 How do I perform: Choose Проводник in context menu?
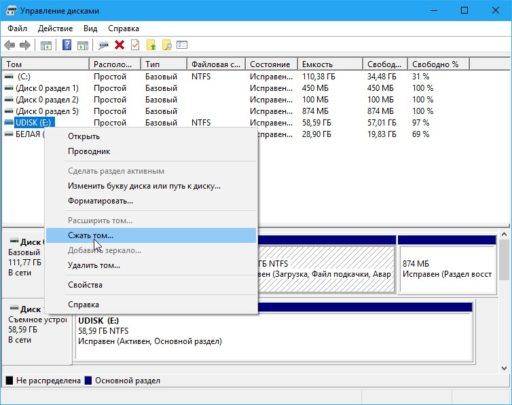(x=151, y=151)
